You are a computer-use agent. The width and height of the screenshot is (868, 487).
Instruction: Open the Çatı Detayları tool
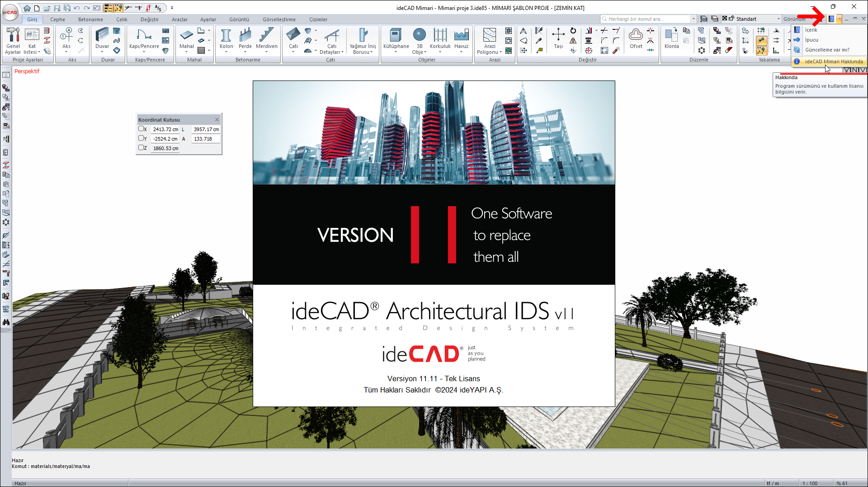pos(331,41)
